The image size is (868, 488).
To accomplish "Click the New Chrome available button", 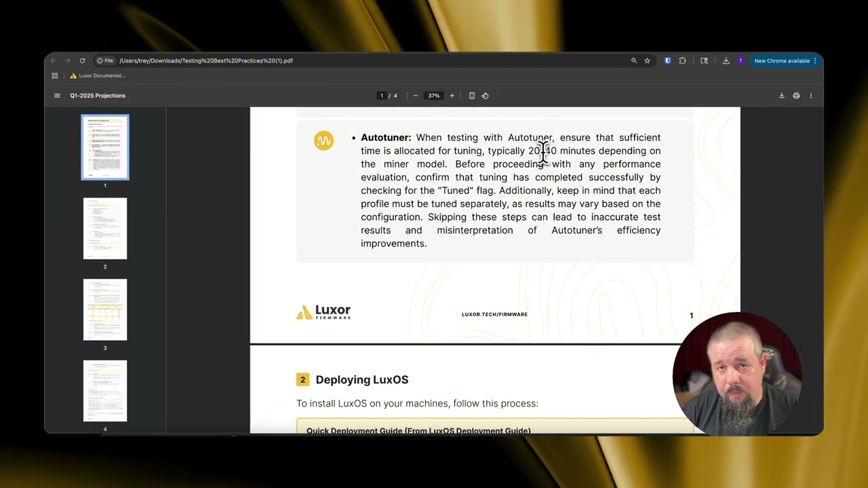I will (x=785, y=61).
